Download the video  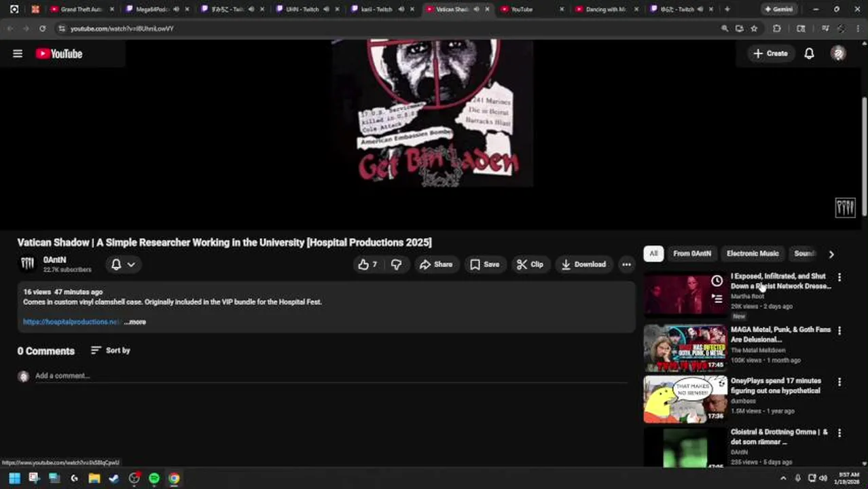tap(583, 264)
